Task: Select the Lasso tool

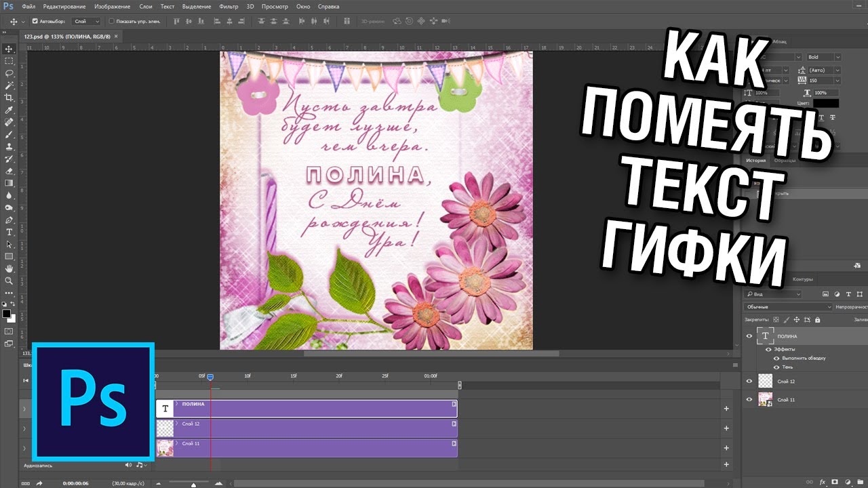Action: [9, 73]
